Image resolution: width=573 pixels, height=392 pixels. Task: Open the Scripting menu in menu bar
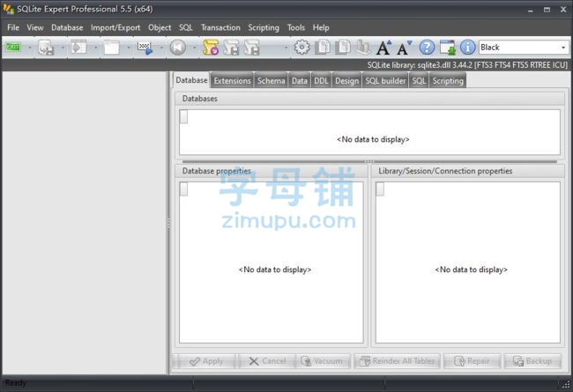pyautogui.click(x=264, y=28)
